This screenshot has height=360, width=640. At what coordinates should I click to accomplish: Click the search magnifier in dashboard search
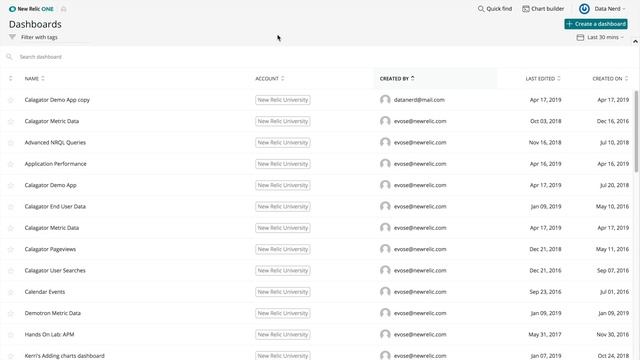pos(9,57)
